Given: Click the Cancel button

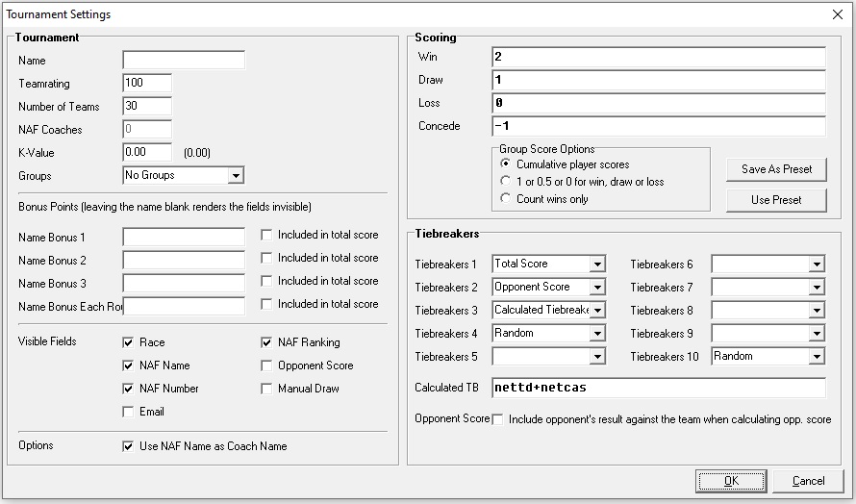Looking at the screenshot, I should 809,481.
